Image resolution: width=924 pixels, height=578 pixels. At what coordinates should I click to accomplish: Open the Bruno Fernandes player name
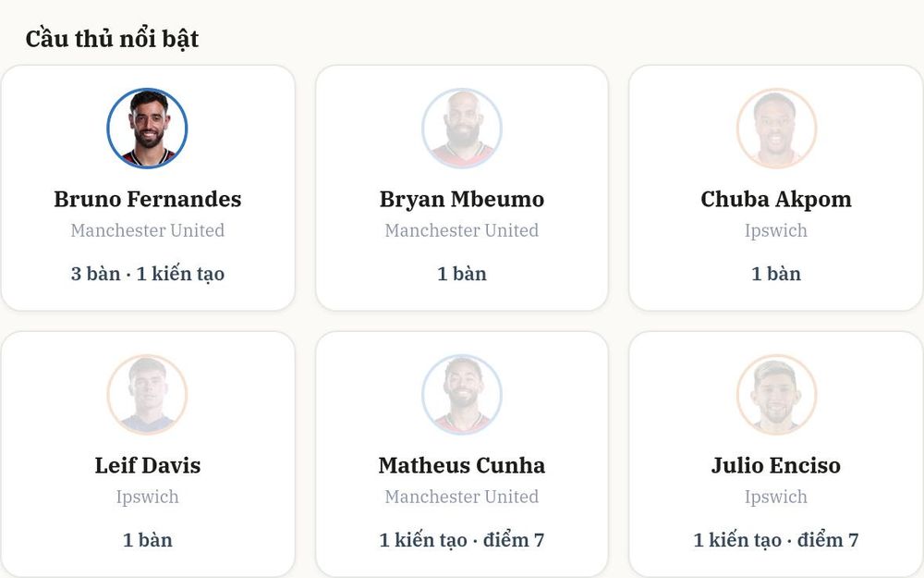pyautogui.click(x=147, y=200)
